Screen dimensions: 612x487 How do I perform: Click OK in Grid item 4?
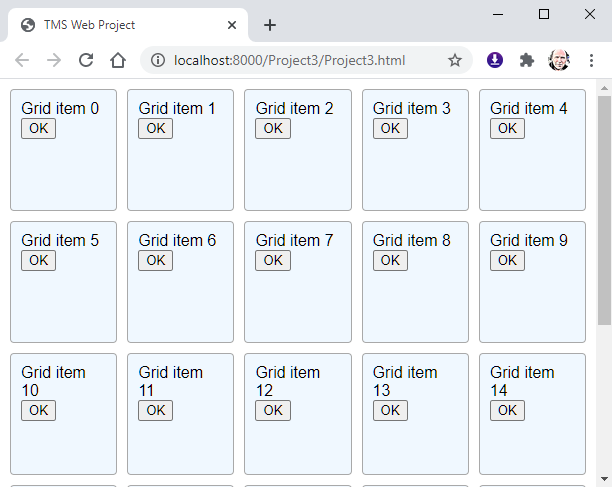[507, 128]
